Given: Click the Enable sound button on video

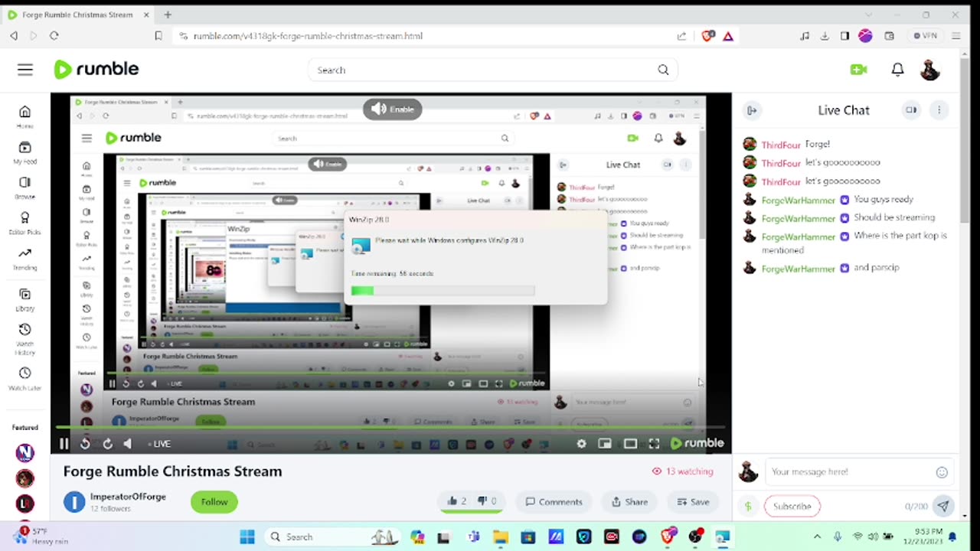Looking at the screenshot, I should click(x=393, y=109).
